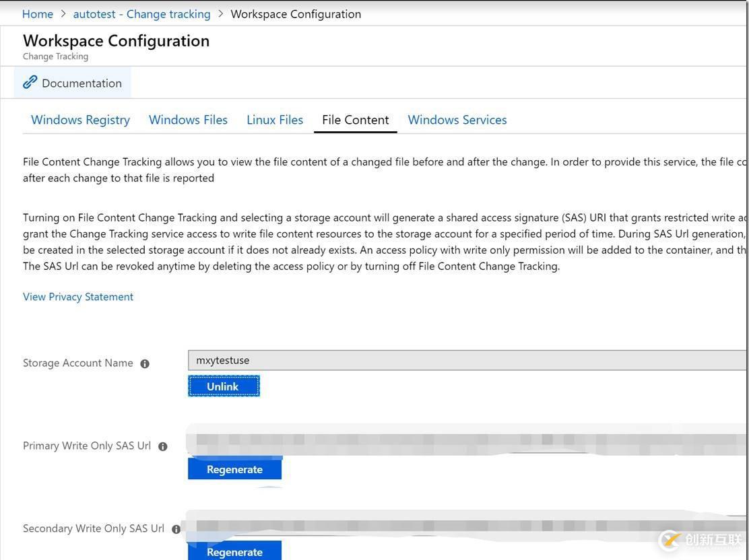The height and width of the screenshot is (560, 749).
Task: Open autotest - Change tracking breadcrumb link
Action: point(141,14)
